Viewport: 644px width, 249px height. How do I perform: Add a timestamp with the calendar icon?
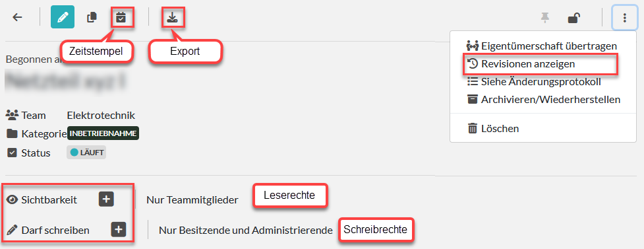point(121,17)
